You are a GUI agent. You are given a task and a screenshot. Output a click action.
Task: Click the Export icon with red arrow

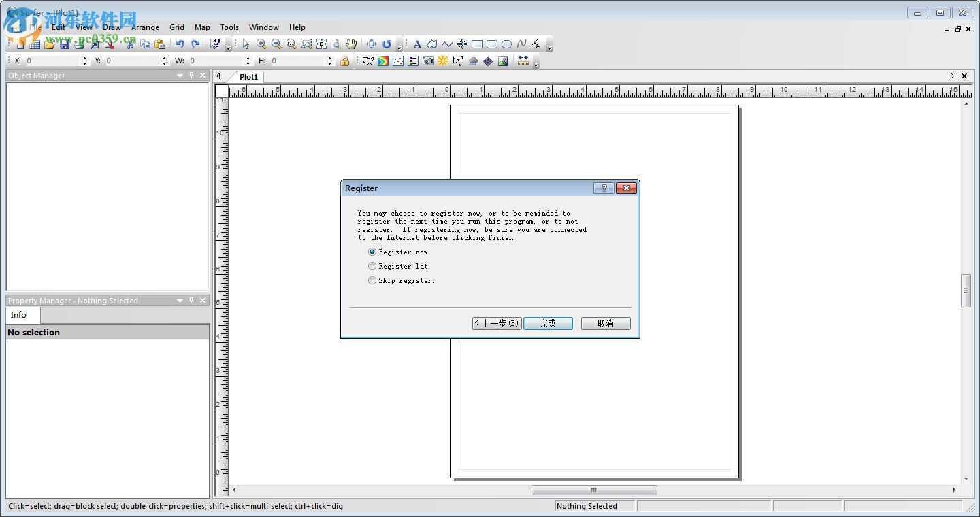point(110,44)
